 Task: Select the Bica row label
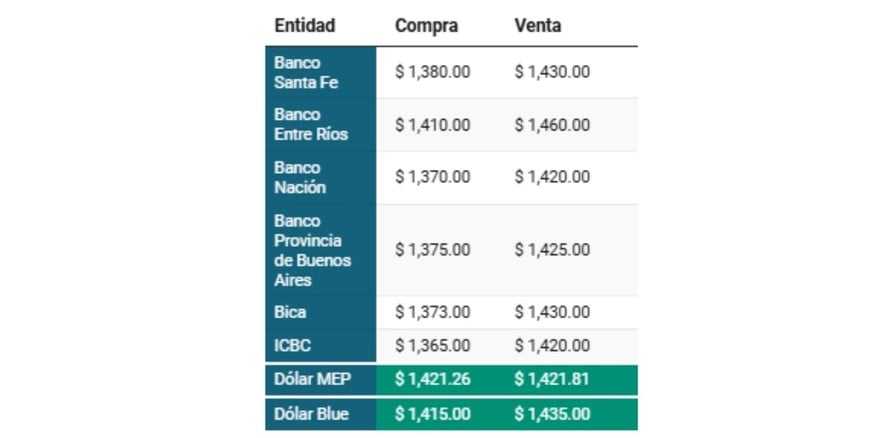pyautogui.click(x=290, y=312)
